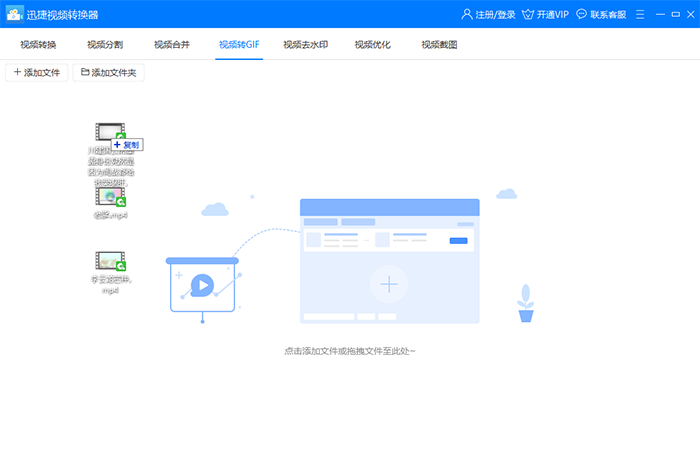Screen dimensions: 700x458
Task: Click the 迅捷视频转换器 app logo icon
Action: [14, 14]
